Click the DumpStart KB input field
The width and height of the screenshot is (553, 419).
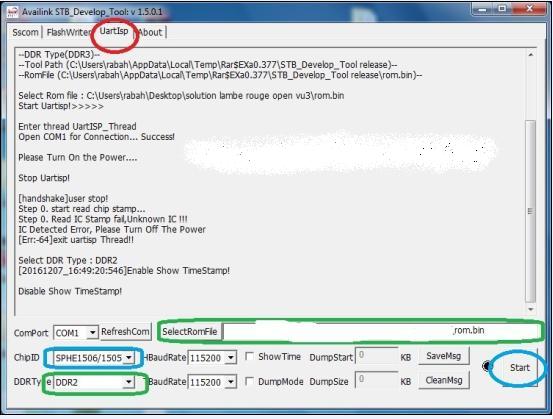click(376, 356)
